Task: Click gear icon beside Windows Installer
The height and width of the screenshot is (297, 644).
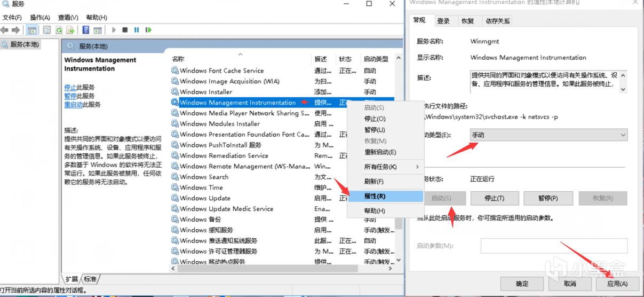Action: 175,92
